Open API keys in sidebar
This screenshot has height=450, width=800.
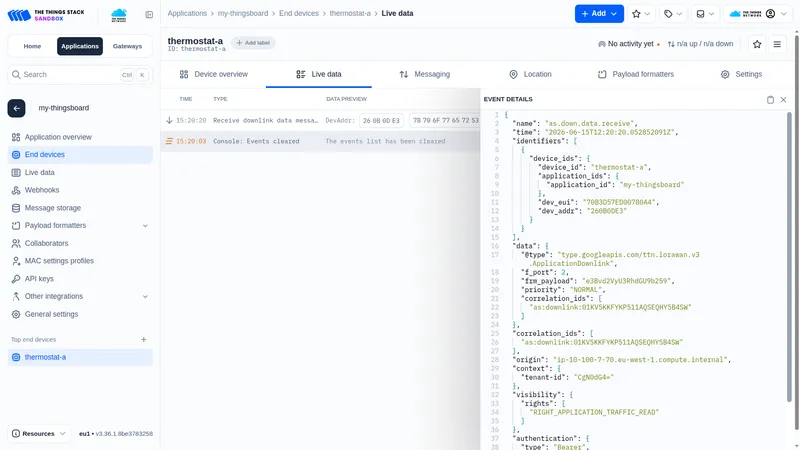[x=80, y=279]
